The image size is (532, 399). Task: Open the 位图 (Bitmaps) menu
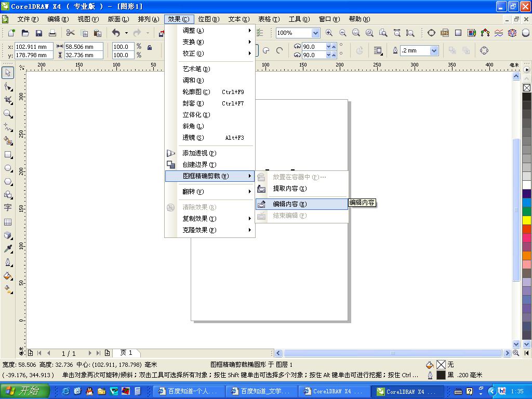coord(209,19)
